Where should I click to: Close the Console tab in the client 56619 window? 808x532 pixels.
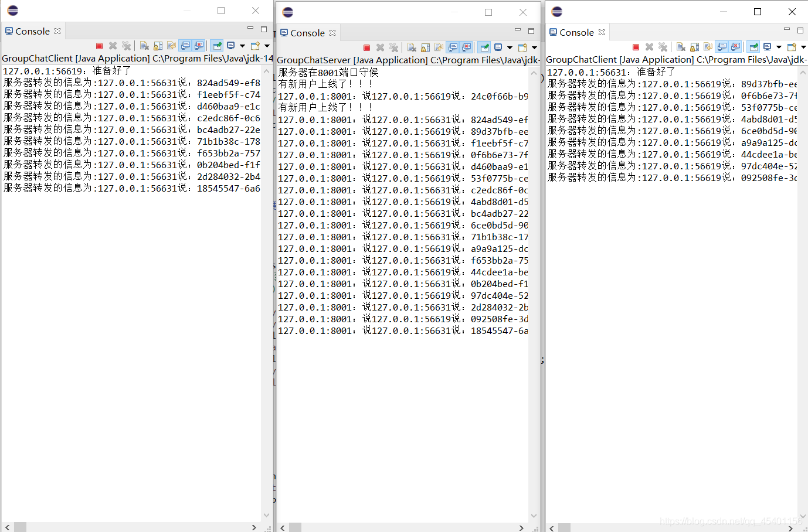[x=57, y=31]
